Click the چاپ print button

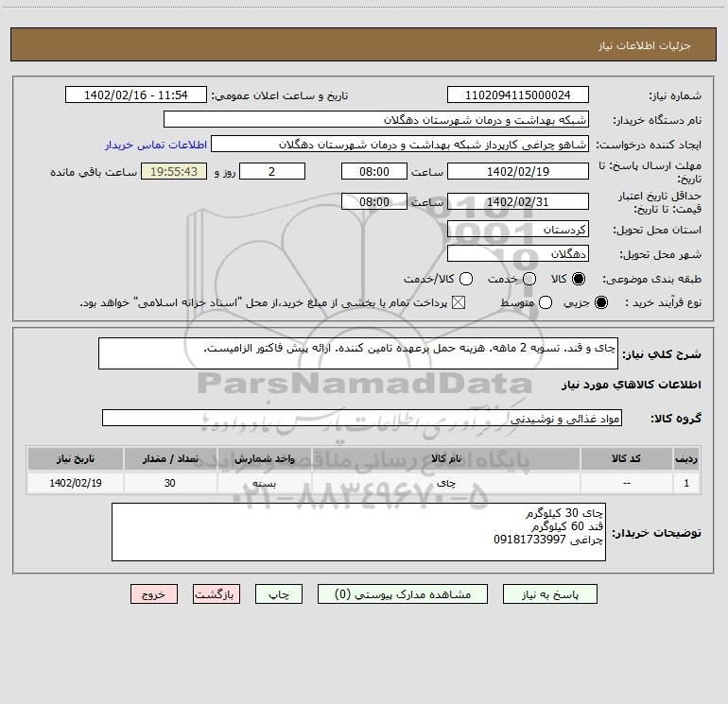click(279, 594)
